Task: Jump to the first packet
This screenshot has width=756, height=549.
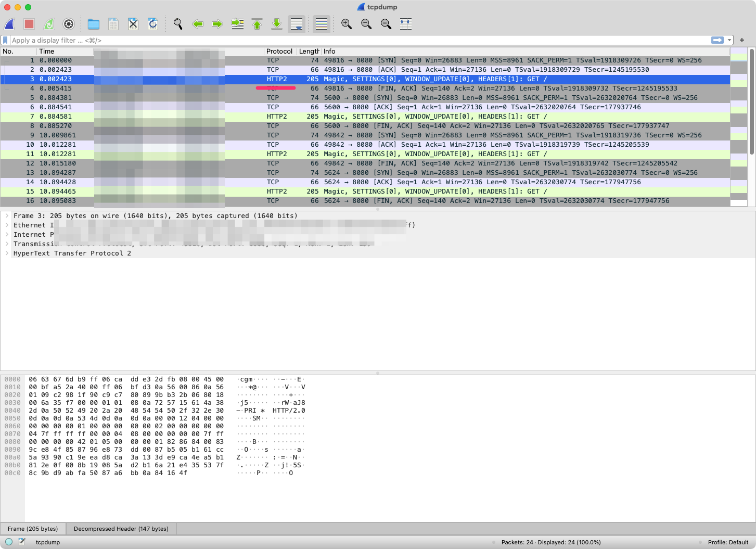Action: (x=257, y=24)
